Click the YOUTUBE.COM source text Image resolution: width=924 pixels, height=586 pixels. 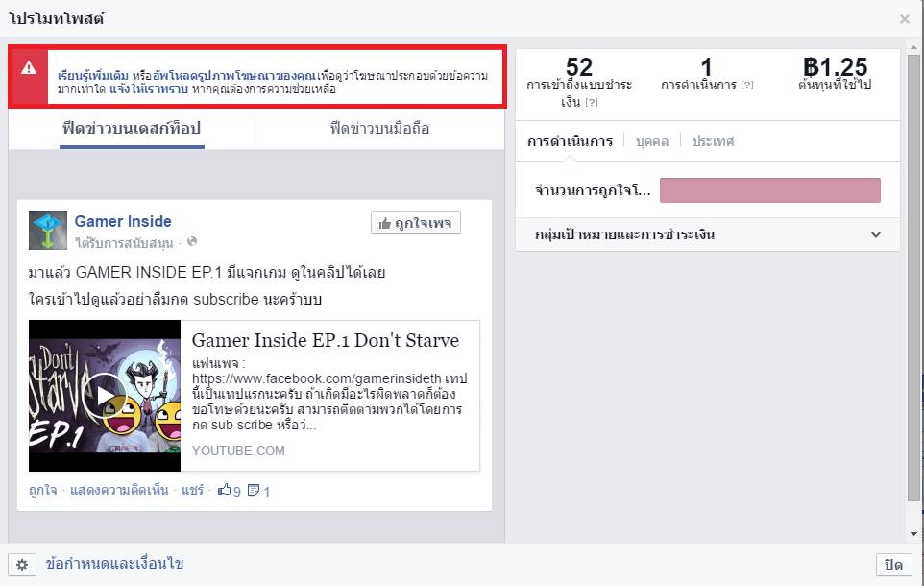coord(238,451)
